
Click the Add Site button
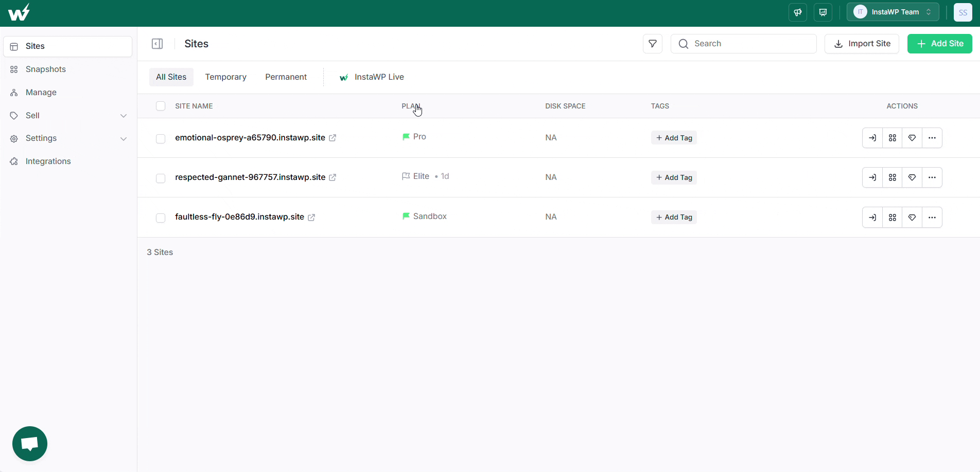click(939, 44)
